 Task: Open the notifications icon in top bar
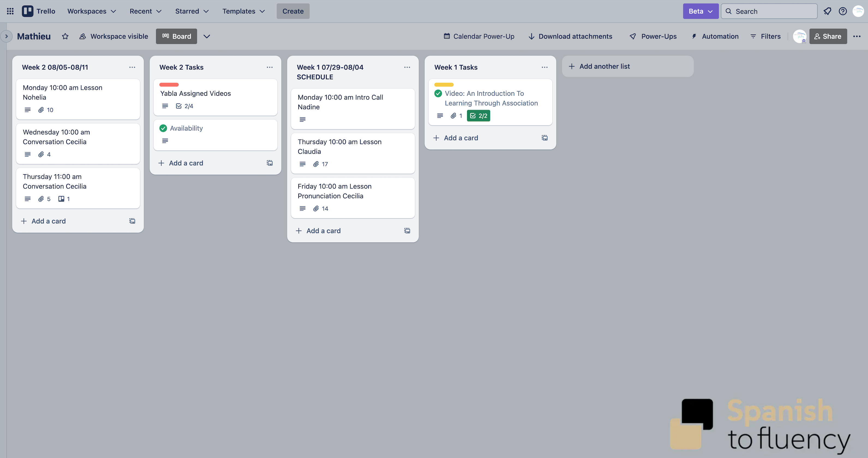tap(827, 11)
